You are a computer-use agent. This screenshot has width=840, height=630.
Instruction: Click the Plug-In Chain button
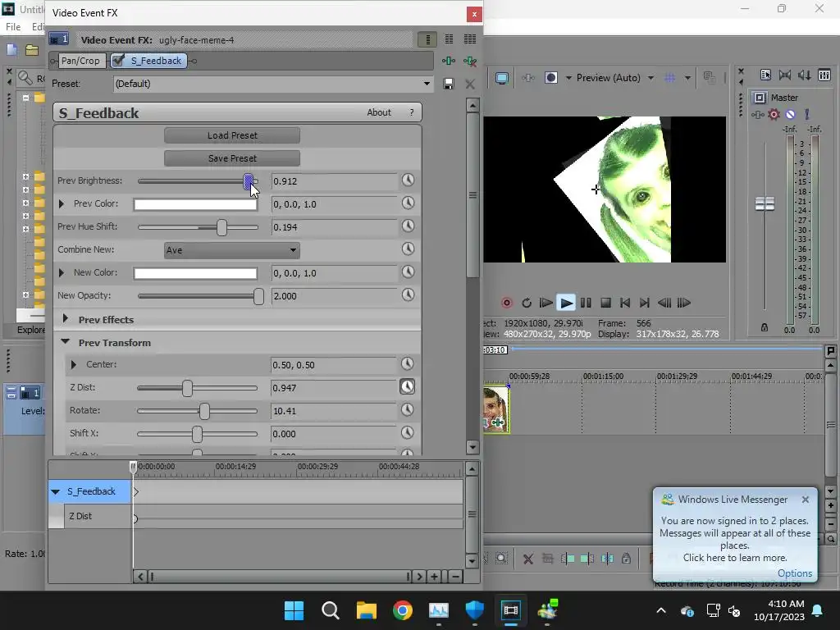click(x=449, y=61)
